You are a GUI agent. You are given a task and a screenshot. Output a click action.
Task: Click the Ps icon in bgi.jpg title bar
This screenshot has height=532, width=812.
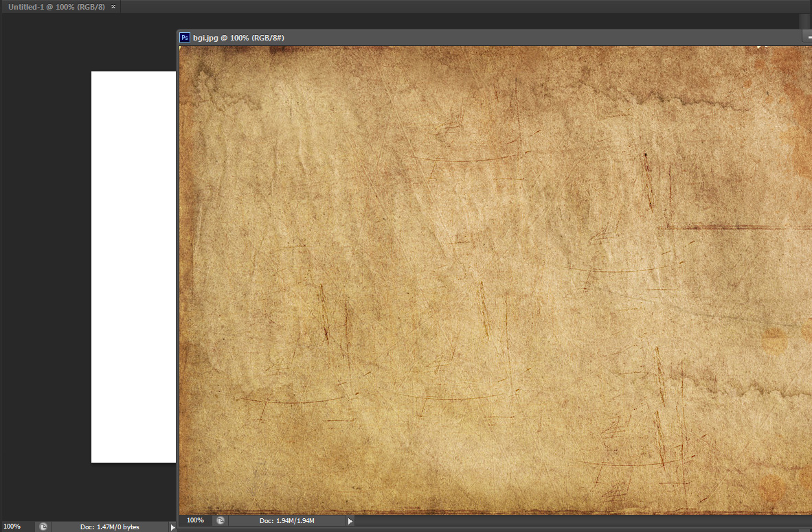184,37
